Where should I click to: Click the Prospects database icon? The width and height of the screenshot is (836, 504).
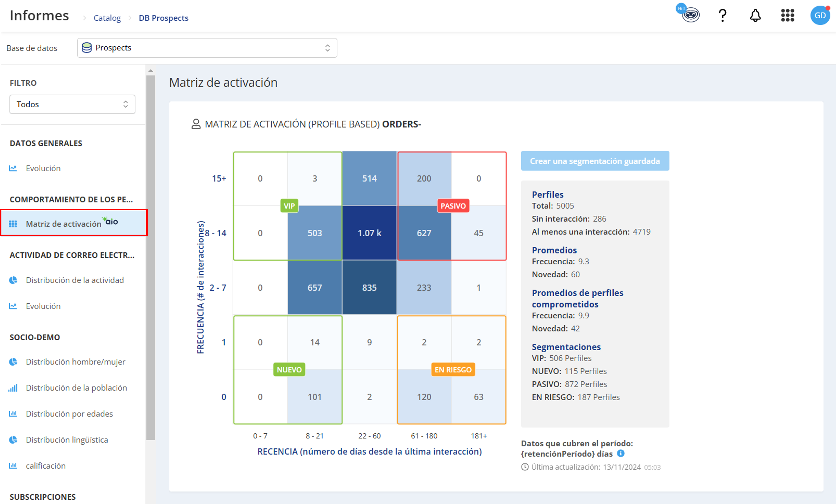tap(87, 48)
